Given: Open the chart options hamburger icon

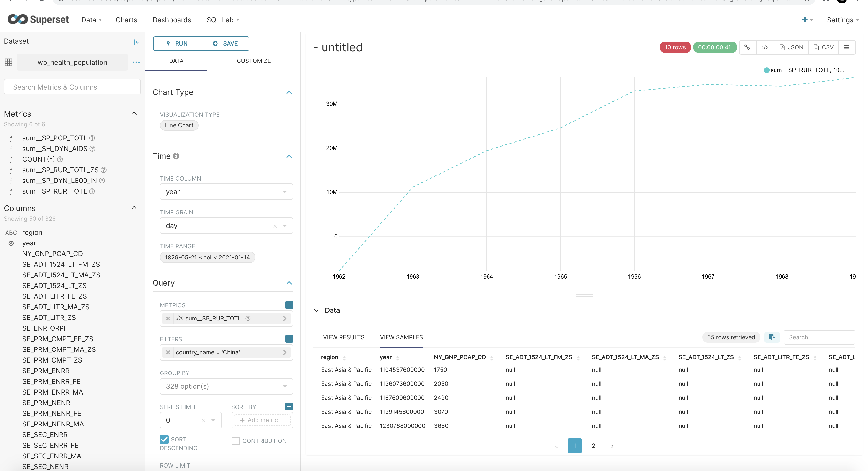Looking at the screenshot, I should click(x=847, y=47).
